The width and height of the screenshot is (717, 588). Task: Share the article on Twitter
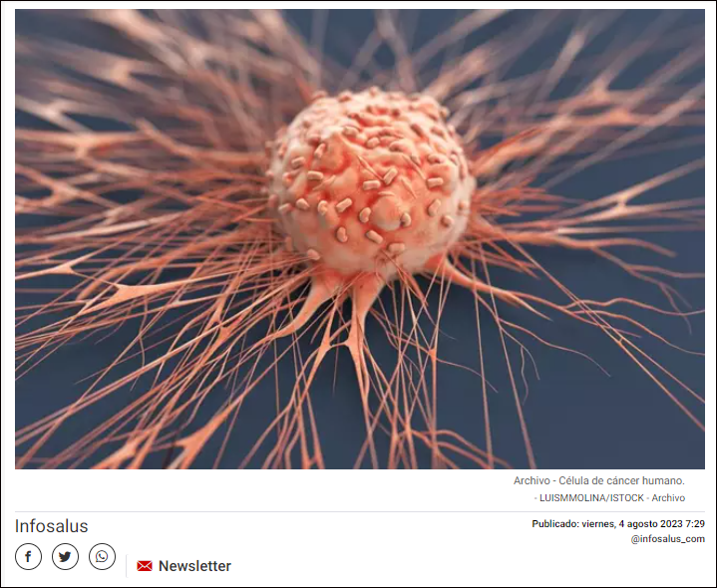tap(65, 556)
